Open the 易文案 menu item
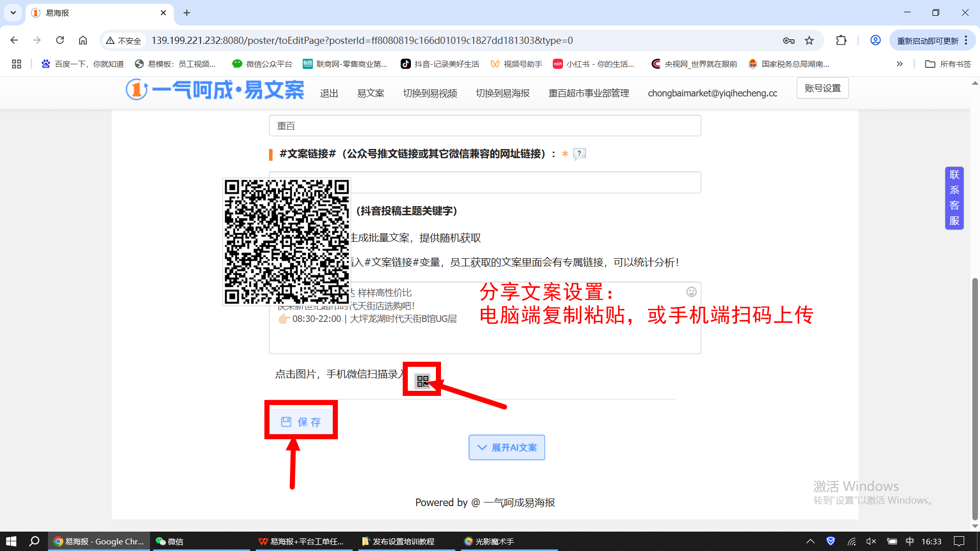Screen dimensions: 980x551 pos(371,93)
